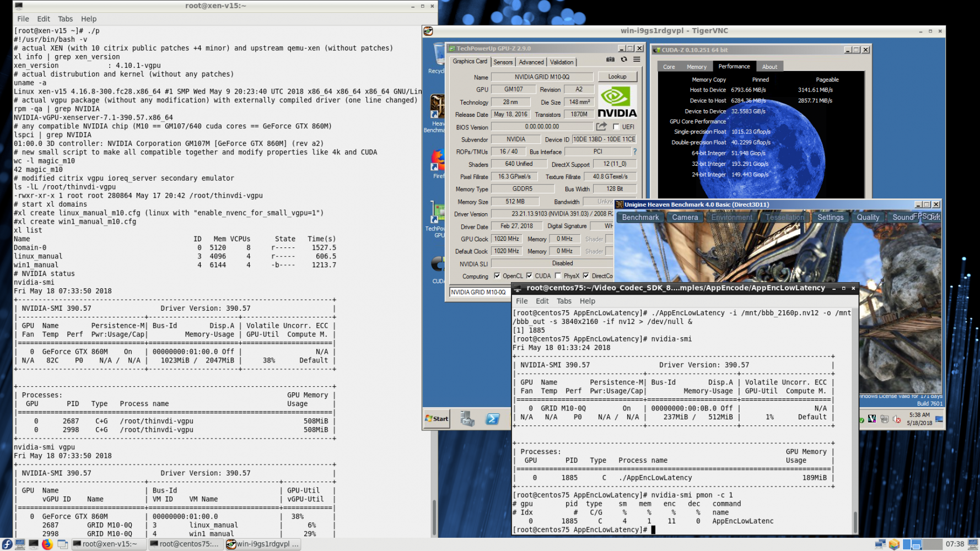Open CUDA-Z desktop shortcut
The image size is (980, 551).
tap(438, 269)
